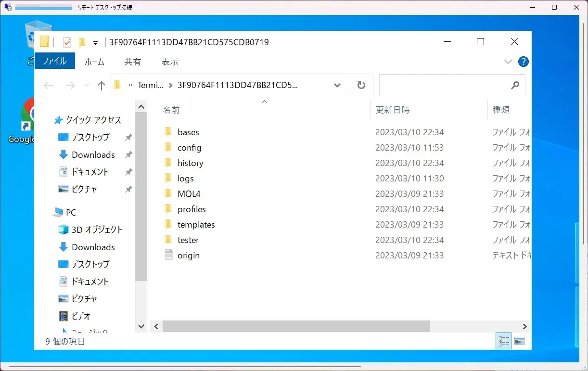This screenshot has height=371, width=588.
Task: Switch to large icons view
Action: [519, 341]
